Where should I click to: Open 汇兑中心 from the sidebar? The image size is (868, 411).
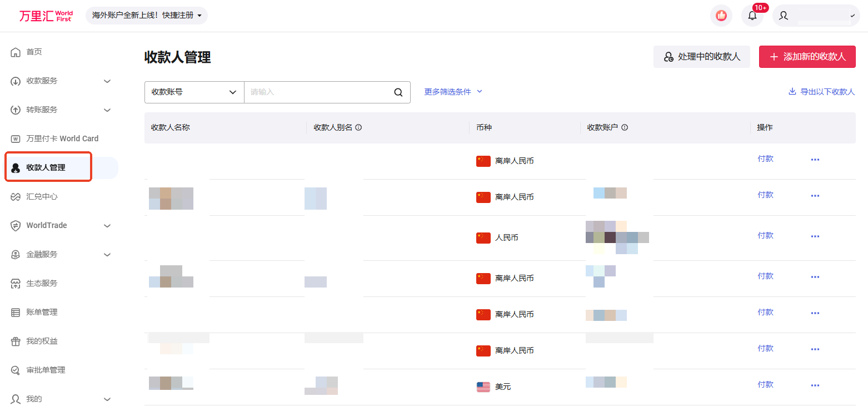coord(42,197)
